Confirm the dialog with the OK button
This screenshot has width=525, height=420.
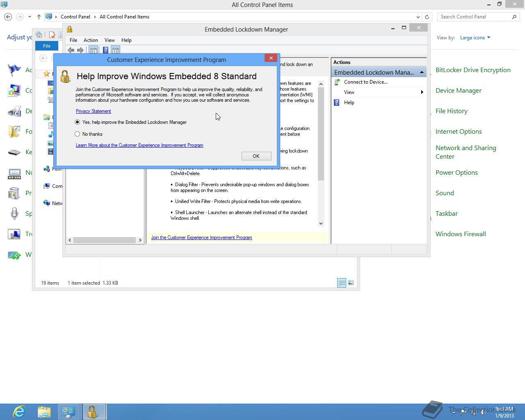[x=256, y=156]
